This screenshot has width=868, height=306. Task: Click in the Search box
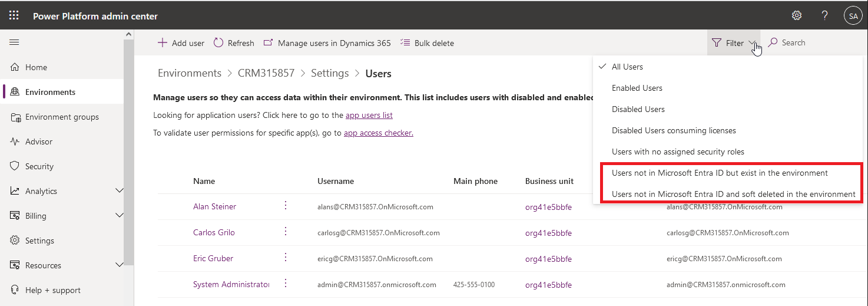pyautogui.click(x=813, y=43)
